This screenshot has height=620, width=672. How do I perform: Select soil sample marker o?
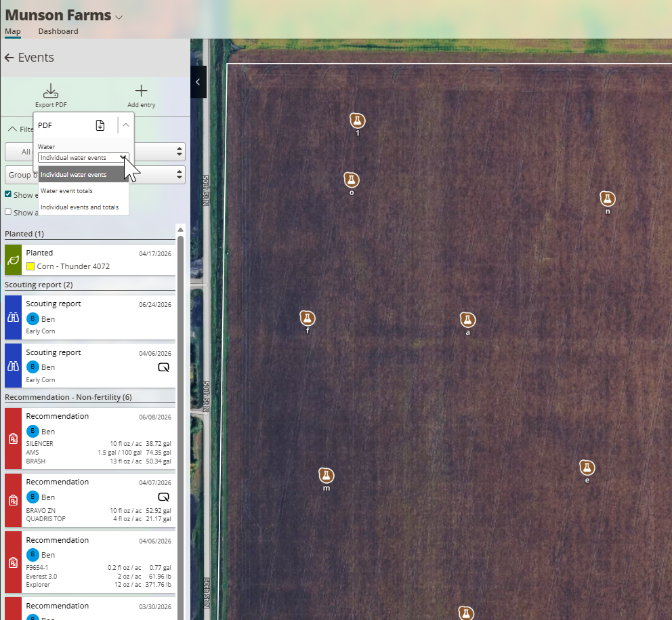352,180
